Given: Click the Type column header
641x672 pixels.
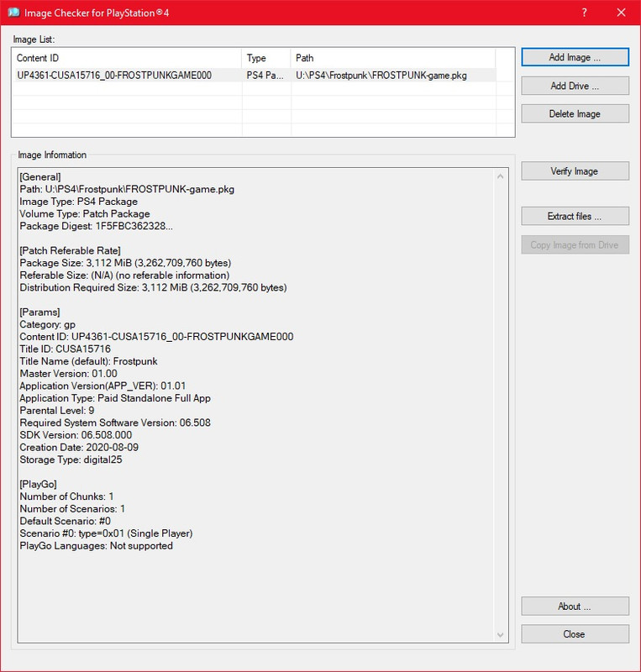Looking at the screenshot, I should [x=266, y=58].
